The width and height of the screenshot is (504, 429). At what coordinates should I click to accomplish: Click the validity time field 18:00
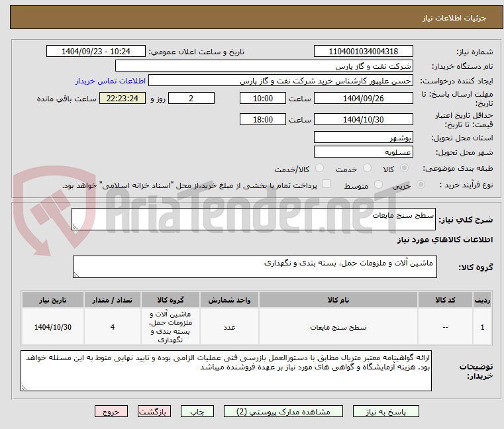click(263, 119)
